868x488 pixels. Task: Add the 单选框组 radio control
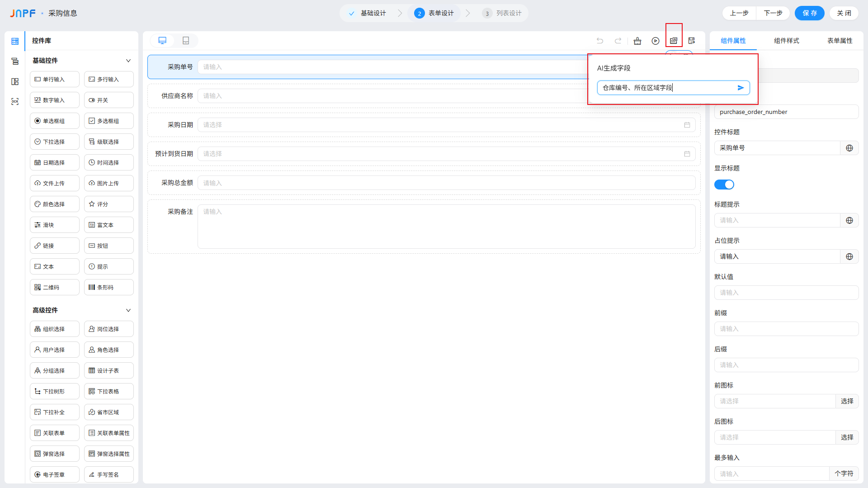(x=54, y=121)
